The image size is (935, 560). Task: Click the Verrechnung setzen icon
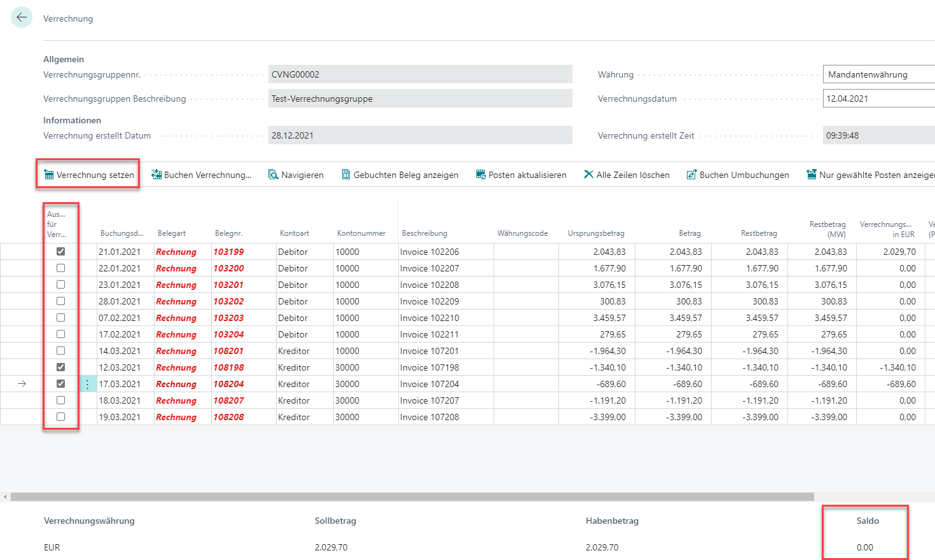(x=48, y=175)
